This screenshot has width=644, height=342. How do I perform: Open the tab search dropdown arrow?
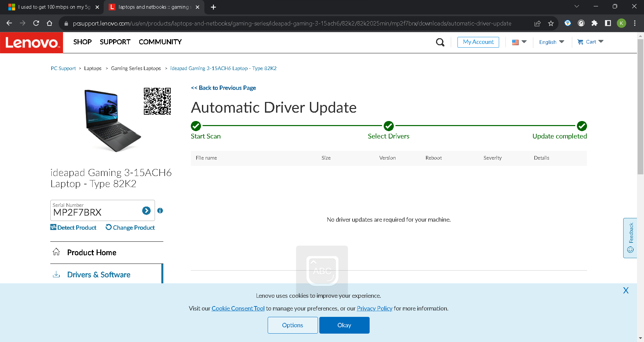pyautogui.click(x=577, y=6)
